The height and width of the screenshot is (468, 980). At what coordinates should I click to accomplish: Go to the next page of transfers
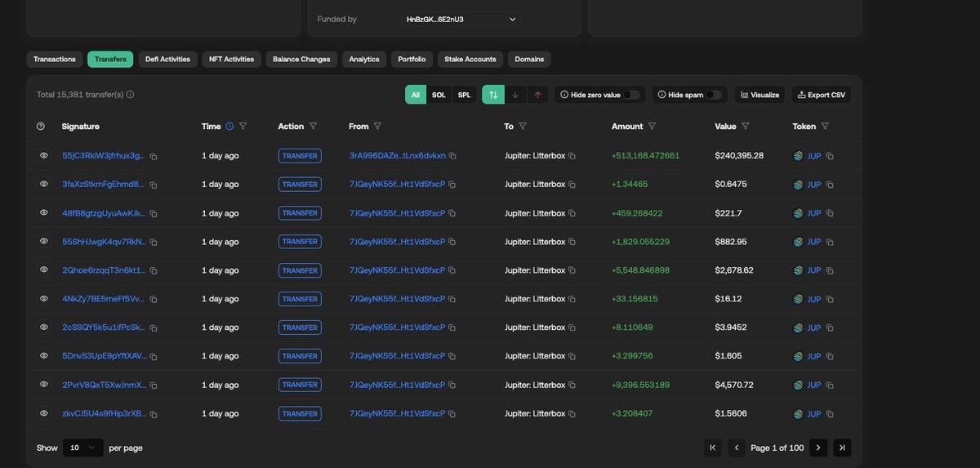tap(818, 448)
